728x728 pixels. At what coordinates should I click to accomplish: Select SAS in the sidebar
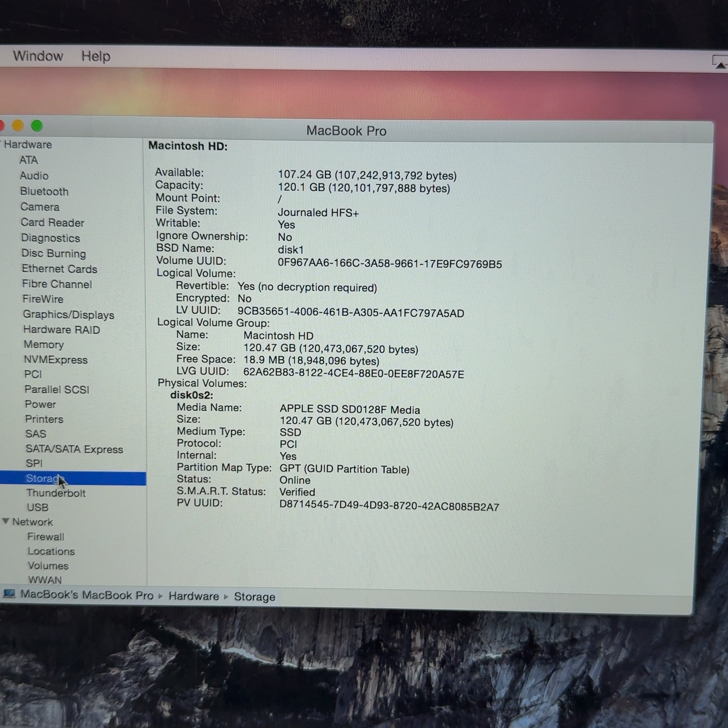coord(36,434)
